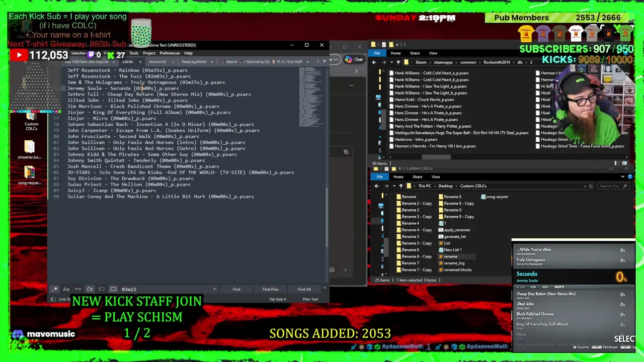644x362 pixels.
Task: Toggle wrap search option in find bar
Action: [90, 289]
